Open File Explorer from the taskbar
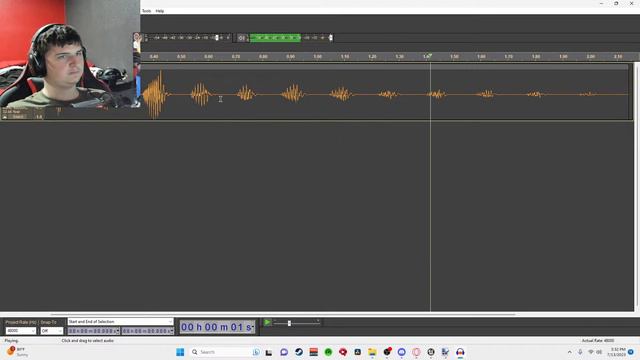Screen dimensions: 640x360 click(372, 352)
